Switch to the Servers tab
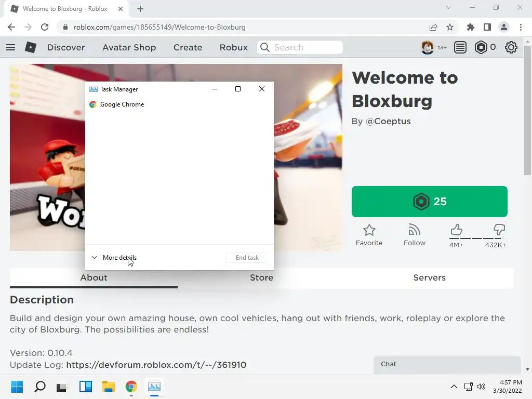This screenshot has height=399, width=532. point(430,278)
